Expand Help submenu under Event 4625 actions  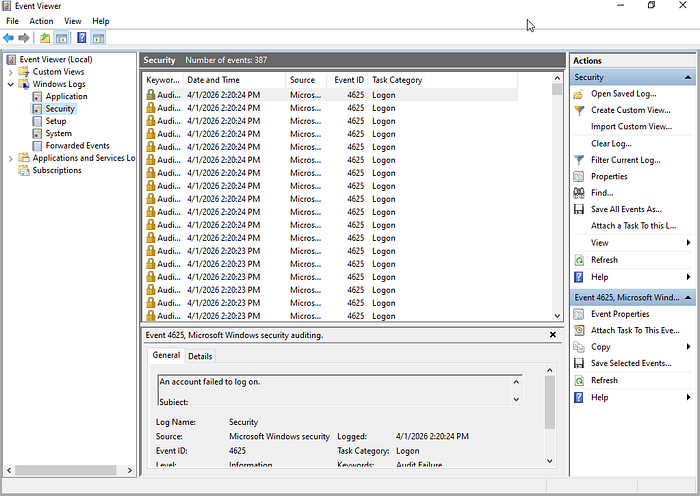tap(688, 397)
